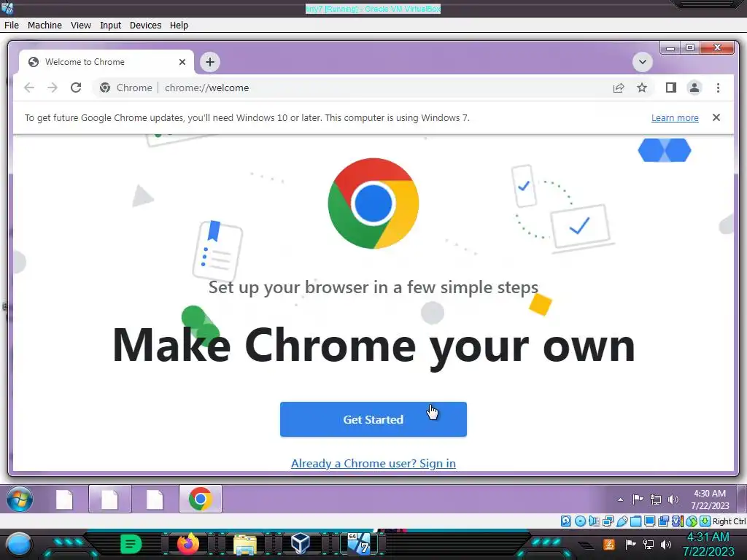This screenshot has height=560, width=747.
Task: Open the Windows 7 guest Start orb
Action: [20, 499]
